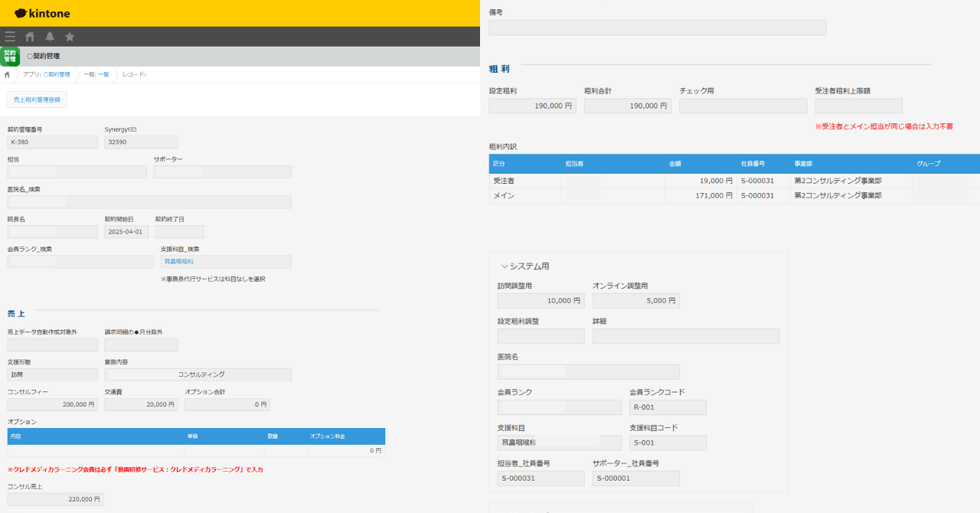Click the 金額 column header in 粗利内訳
This screenshot has height=513, width=980.
(x=675, y=164)
